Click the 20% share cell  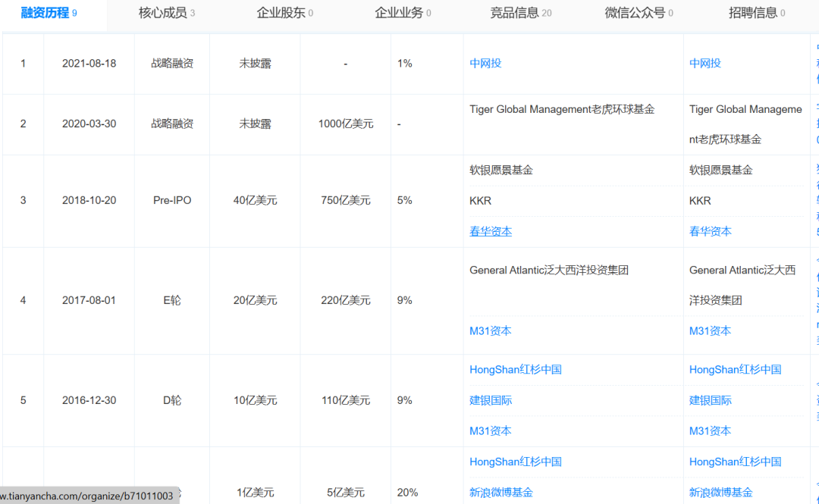407,492
